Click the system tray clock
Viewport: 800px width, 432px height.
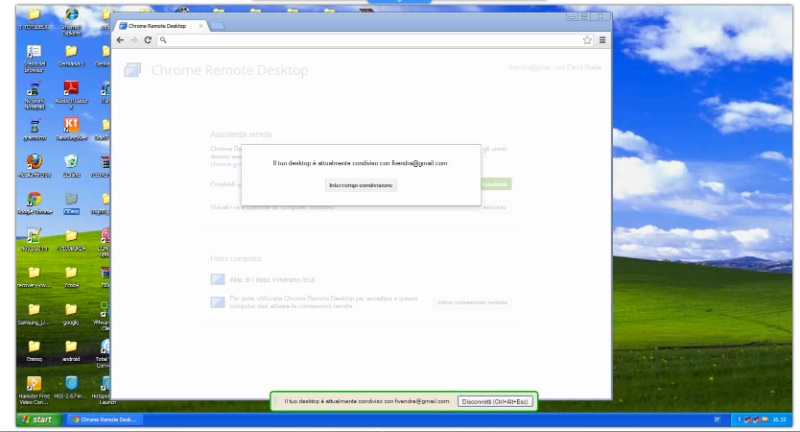click(x=781, y=419)
